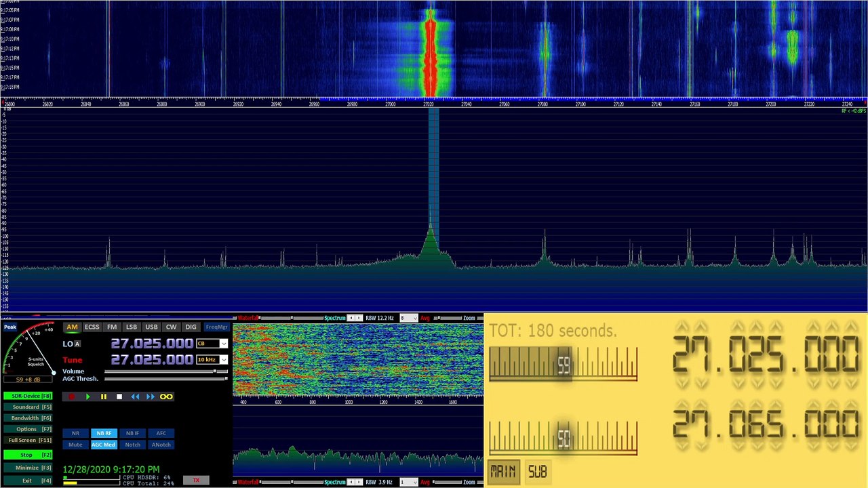This screenshot has height=488, width=868.
Task: Click Full Screen [F11] button
Action: point(28,441)
